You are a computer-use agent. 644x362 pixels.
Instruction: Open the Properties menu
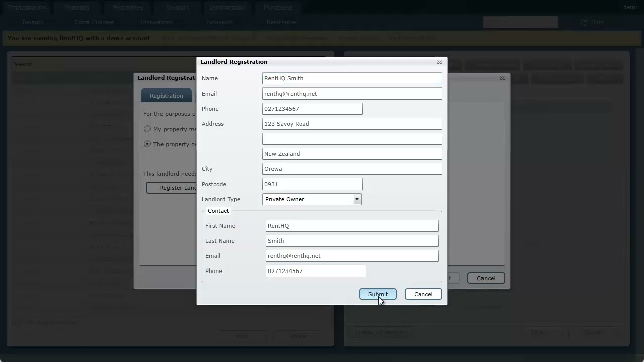pyautogui.click(x=128, y=8)
